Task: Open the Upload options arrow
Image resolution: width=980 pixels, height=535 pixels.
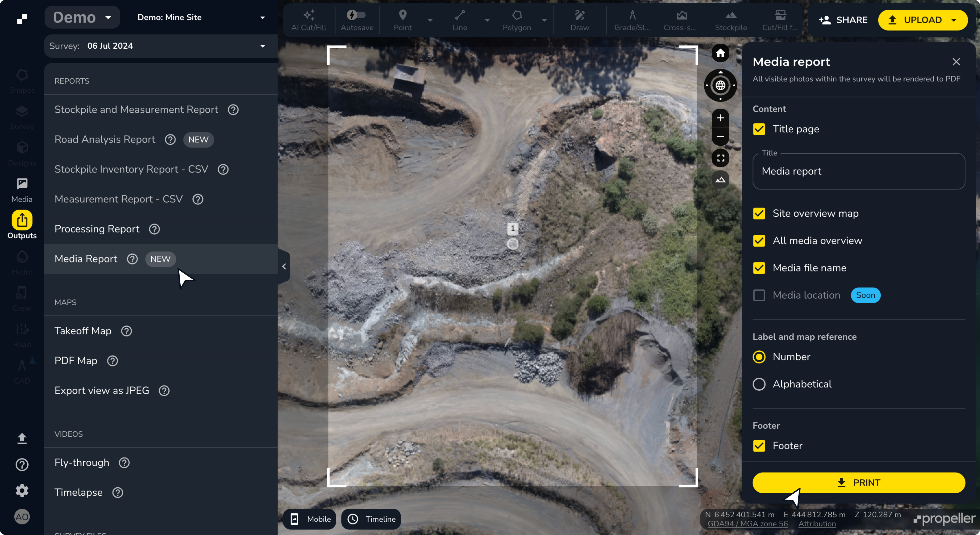Action: (954, 20)
